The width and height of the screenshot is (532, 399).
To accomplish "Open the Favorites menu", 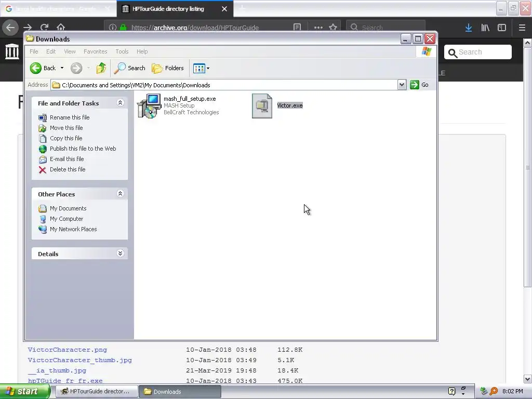I will pyautogui.click(x=96, y=51).
